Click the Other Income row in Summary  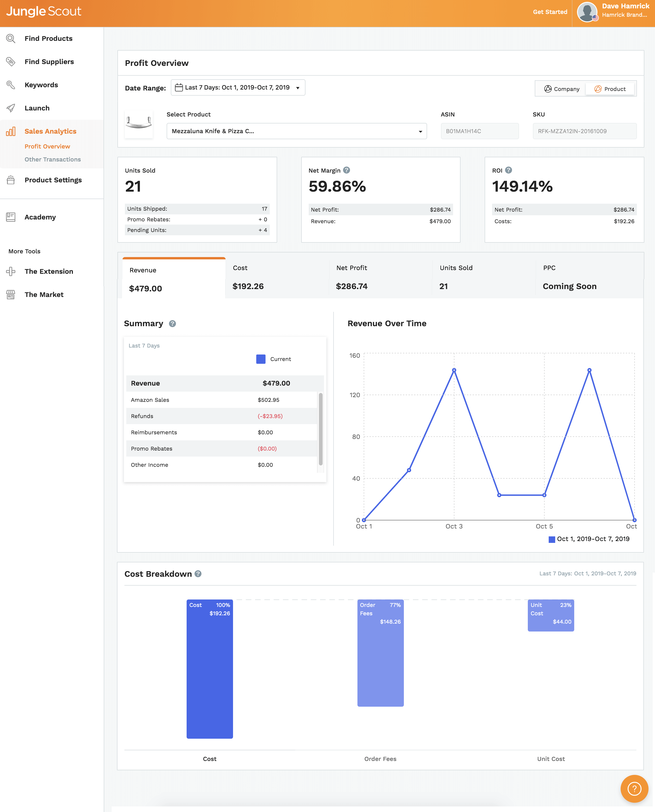tap(221, 465)
